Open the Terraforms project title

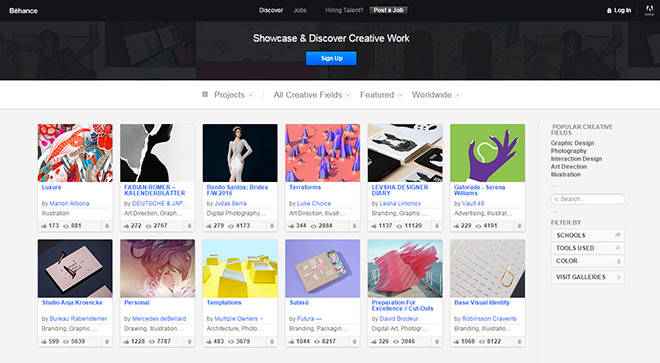[x=305, y=187]
